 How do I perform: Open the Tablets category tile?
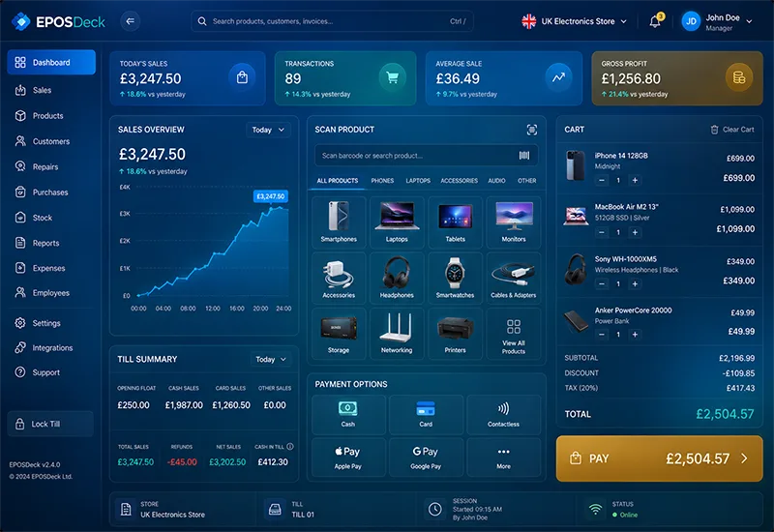tap(455, 222)
